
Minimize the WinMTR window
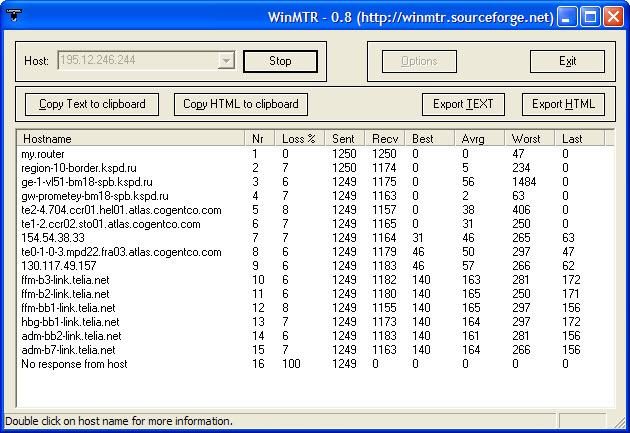tap(568, 17)
